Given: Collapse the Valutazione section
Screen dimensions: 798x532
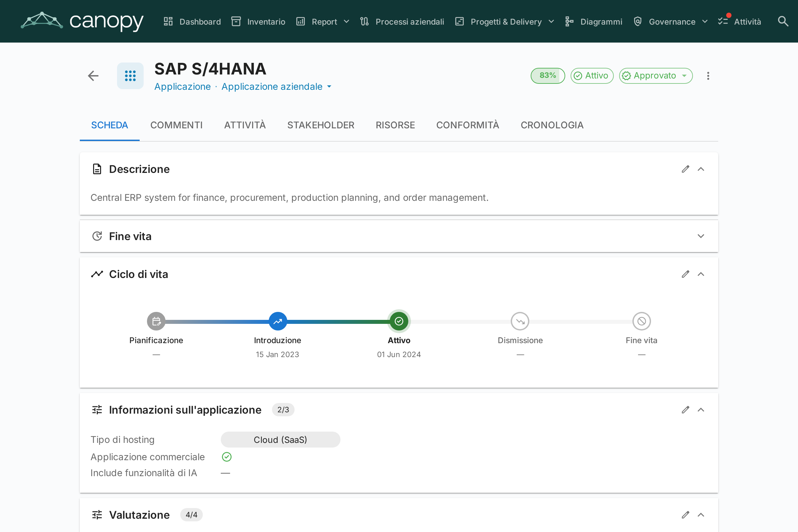Looking at the screenshot, I should (701, 515).
